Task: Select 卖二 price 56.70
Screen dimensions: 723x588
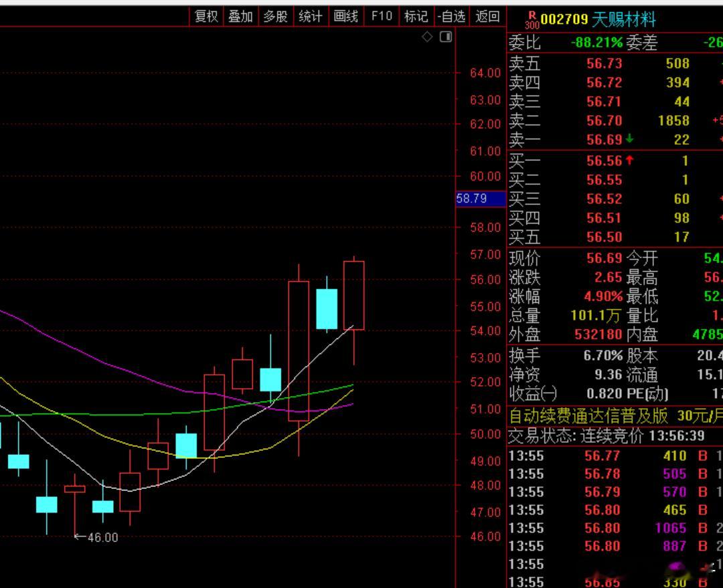Action: [x=604, y=120]
